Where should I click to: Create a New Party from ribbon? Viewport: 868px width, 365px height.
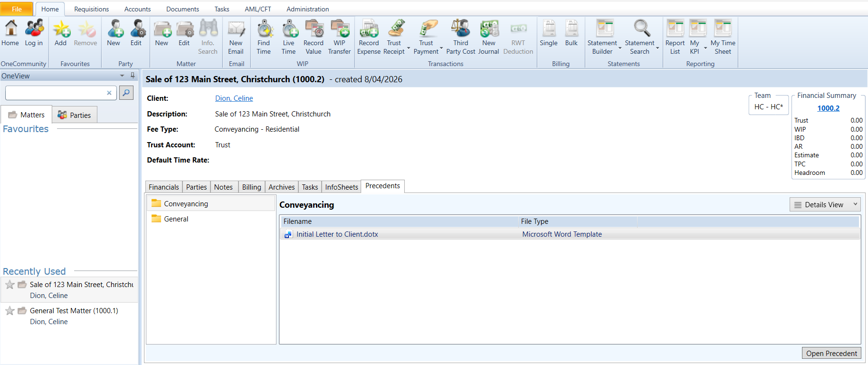point(114,33)
